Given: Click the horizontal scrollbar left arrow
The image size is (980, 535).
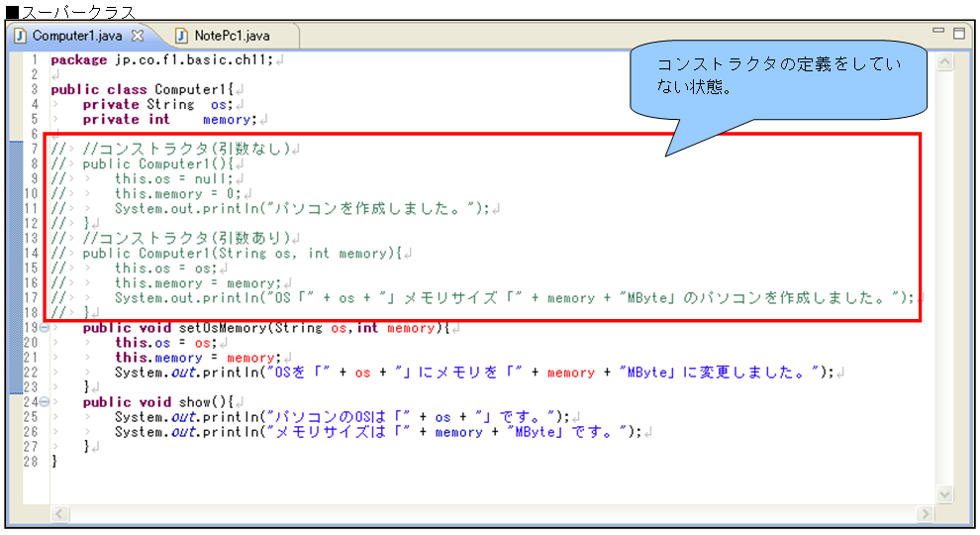Looking at the screenshot, I should click(60, 514).
